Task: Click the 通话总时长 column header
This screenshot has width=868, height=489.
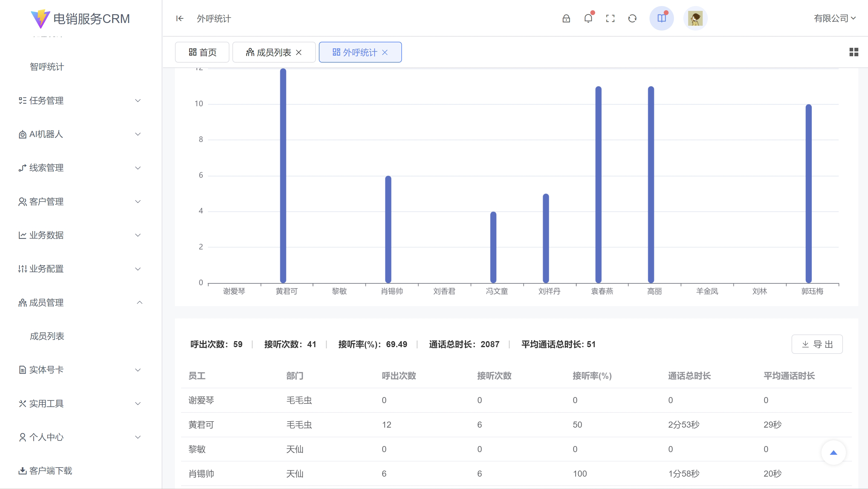Action: coord(689,376)
